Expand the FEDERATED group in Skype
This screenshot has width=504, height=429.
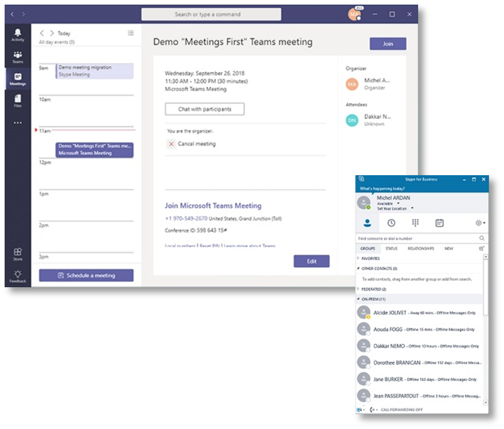358,289
